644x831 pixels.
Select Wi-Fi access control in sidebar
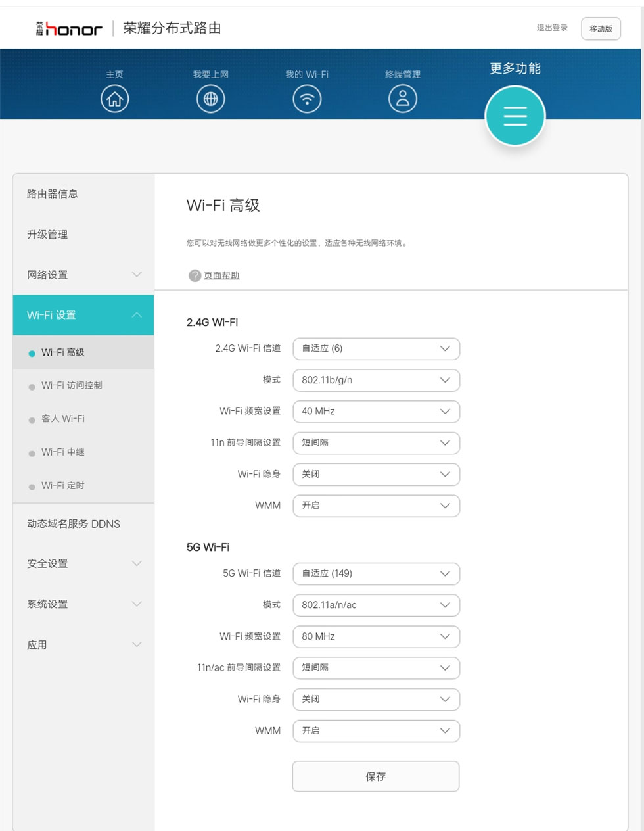click(x=72, y=385)
